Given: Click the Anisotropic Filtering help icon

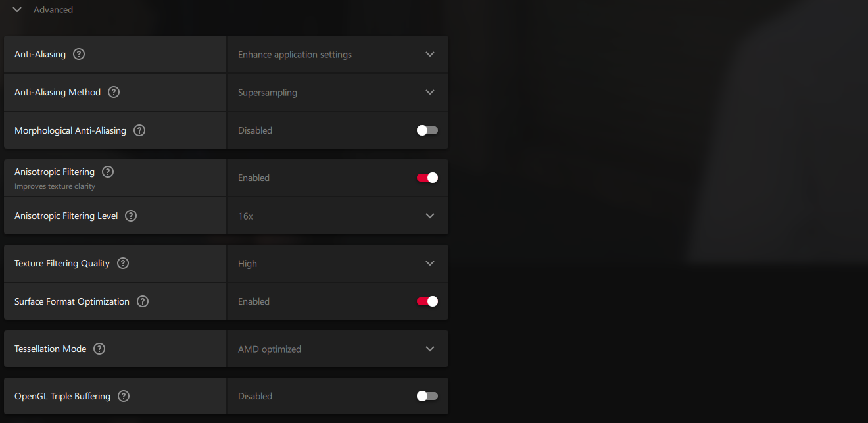Looking at the screenshot, I should click(108, 172).
